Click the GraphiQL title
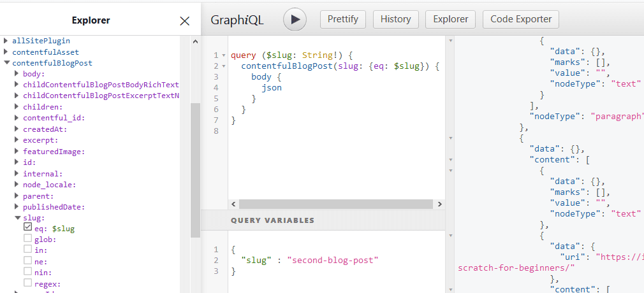Screen dimensions: 644x293 (x=237, y=20)
